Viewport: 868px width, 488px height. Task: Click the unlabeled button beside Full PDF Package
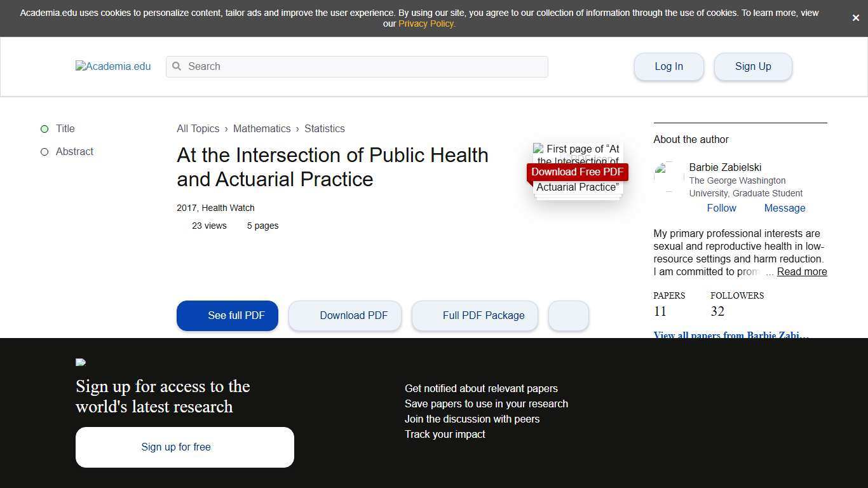point(568,315)
